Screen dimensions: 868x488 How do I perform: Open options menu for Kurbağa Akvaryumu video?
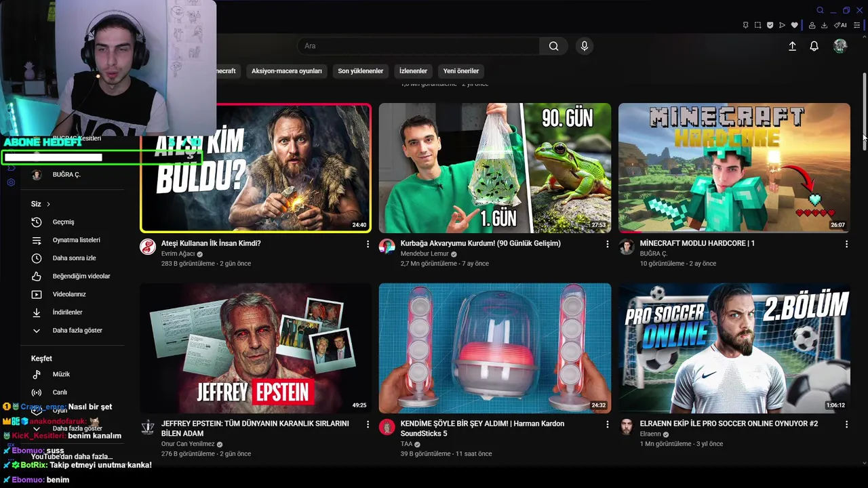[608, 244]
